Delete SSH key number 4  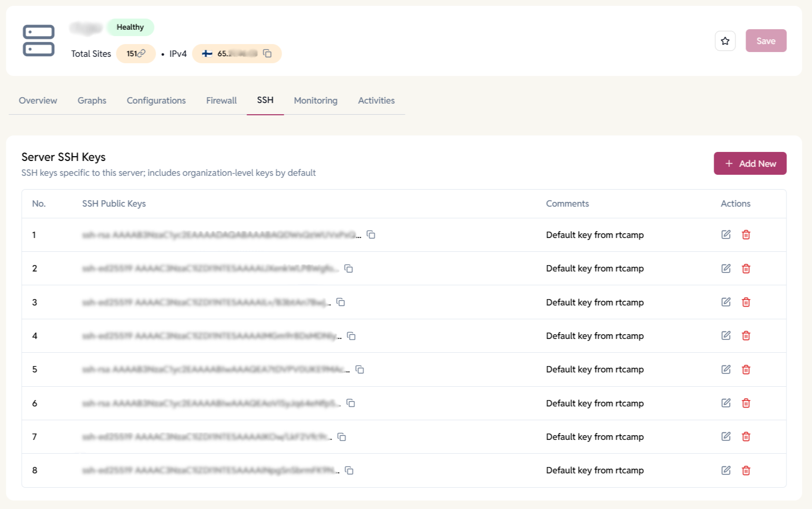point(746,335)
